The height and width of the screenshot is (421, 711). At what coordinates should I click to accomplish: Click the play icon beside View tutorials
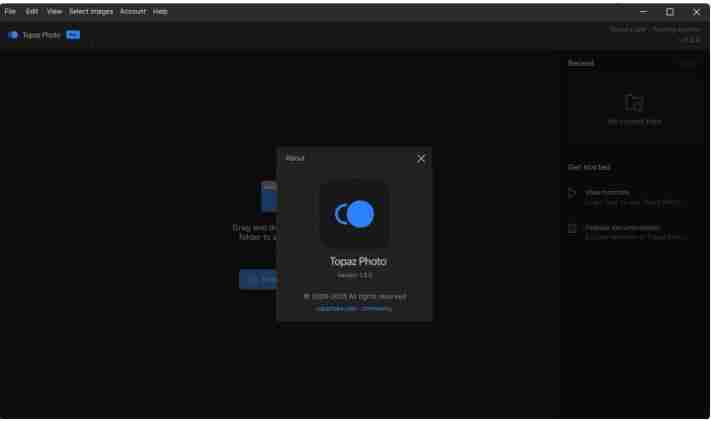[x=572, y=193]
